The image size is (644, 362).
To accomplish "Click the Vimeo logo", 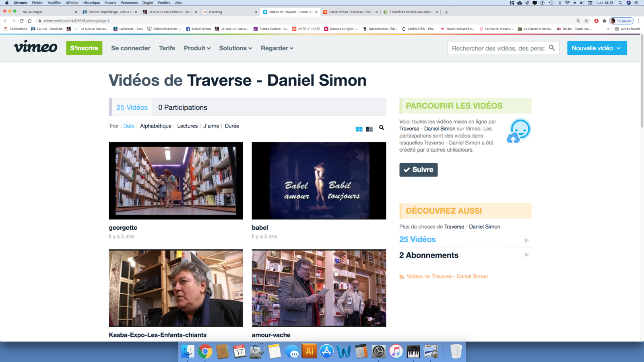I will 35,47.
